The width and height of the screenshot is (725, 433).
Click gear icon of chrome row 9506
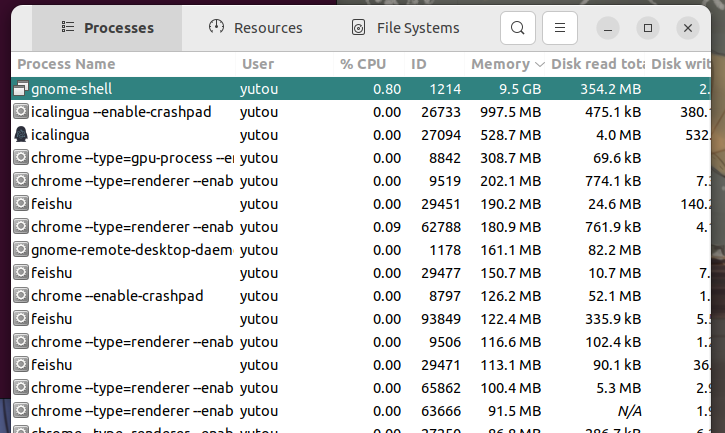(x=21, y=341)
